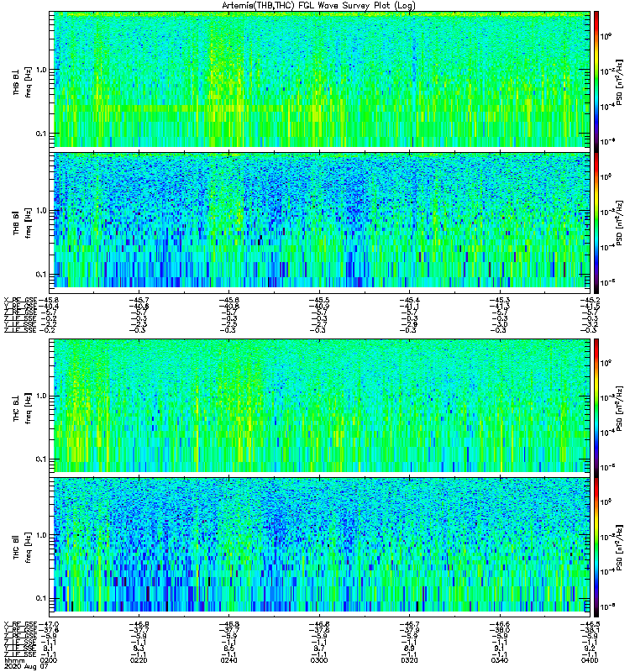Click the 0320 time label
630x672 pixels.
[x=409, y=660]
